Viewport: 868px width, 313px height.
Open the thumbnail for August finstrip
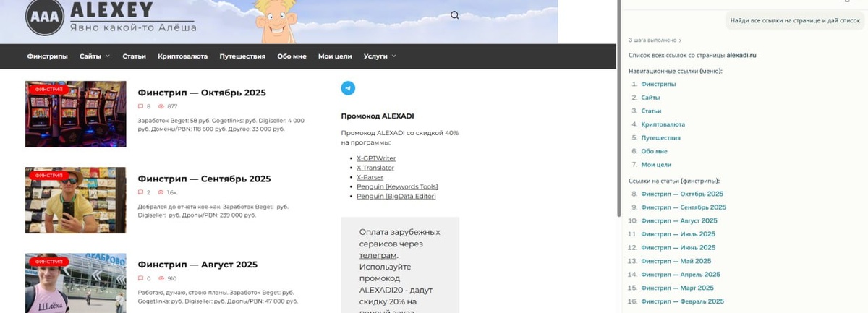click(x=75, y=283)
